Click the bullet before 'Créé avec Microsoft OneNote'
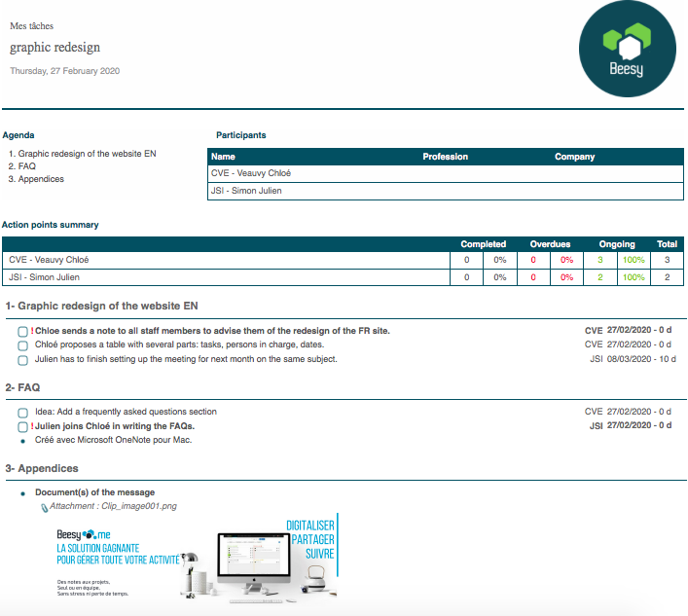Viewport: 688px width, 616px height. tap(22, 441)
